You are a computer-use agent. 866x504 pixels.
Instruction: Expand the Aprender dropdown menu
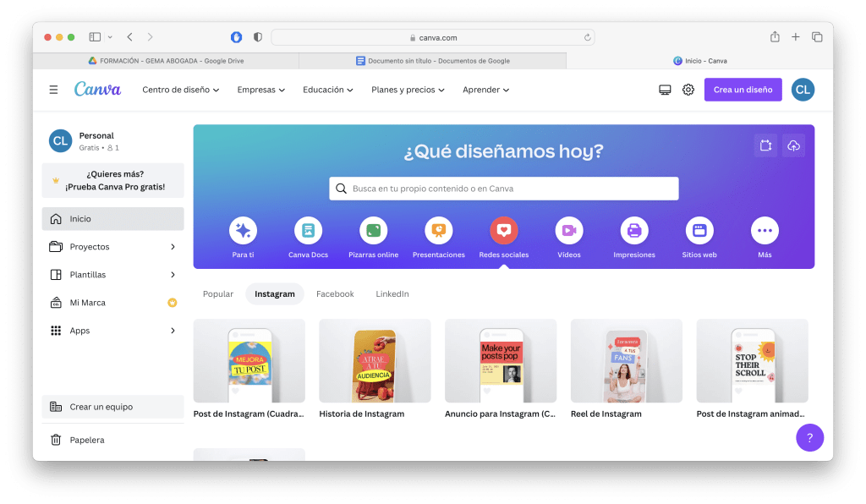[x=485, y=90]
